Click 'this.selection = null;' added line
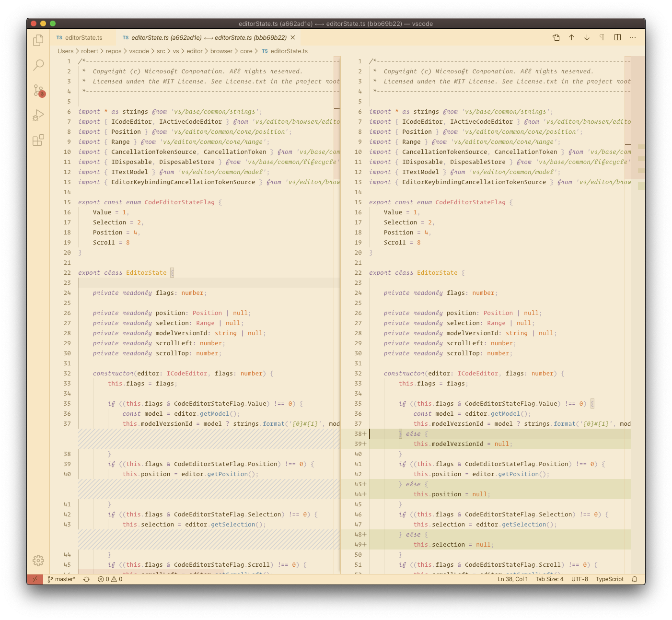This screenshot has width=672, height=620. click(454, 544)
